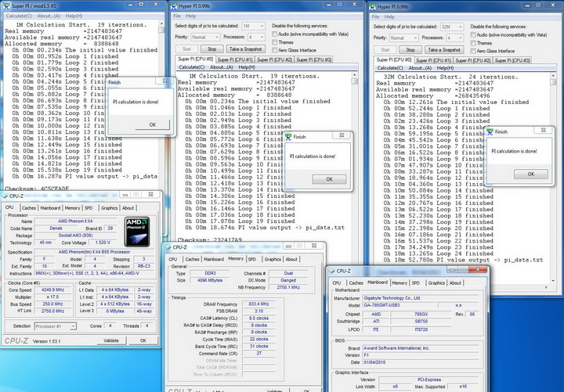The width and height of the screenshot is (564, 392).
Task: Click Validate button in left CPU-Z window
Action: pyautogui.click(x=111, y=340)
